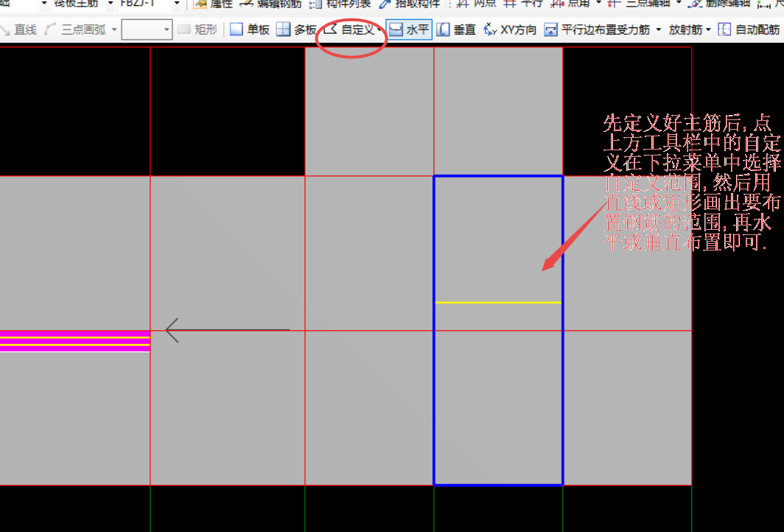
Task: Click the 自定义 custom range tool
Action: point(350,29)
